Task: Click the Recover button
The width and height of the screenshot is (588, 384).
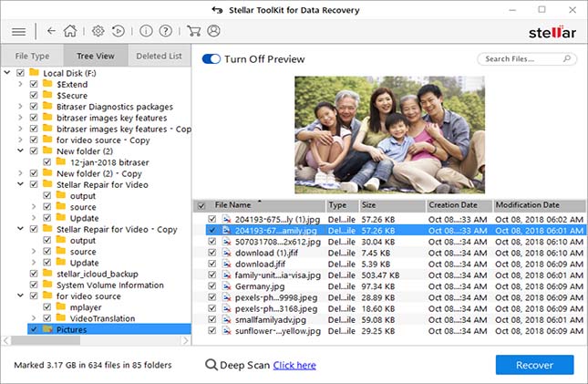Action: [534, 365]
